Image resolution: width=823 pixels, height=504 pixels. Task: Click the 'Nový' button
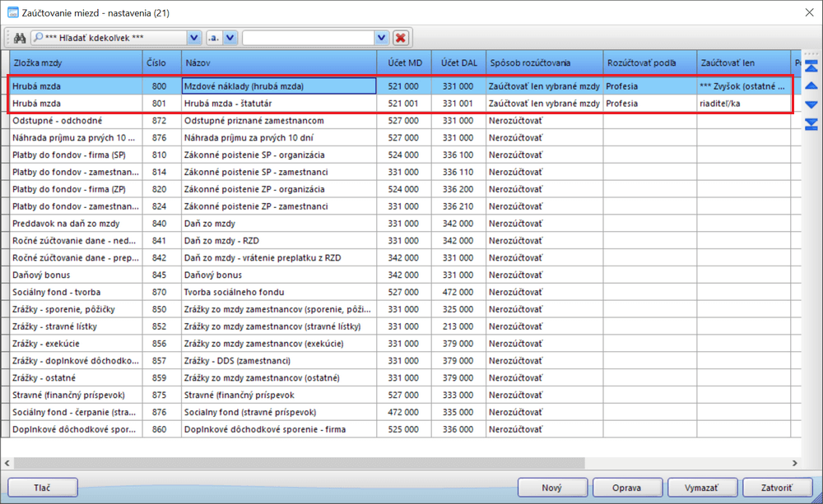[552, 488]
